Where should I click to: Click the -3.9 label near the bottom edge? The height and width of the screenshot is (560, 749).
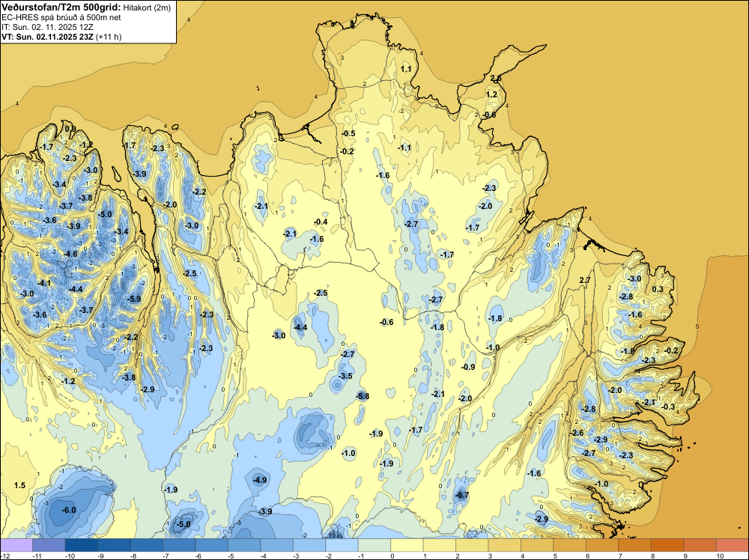pyautogui.click(x=265, y=511)
